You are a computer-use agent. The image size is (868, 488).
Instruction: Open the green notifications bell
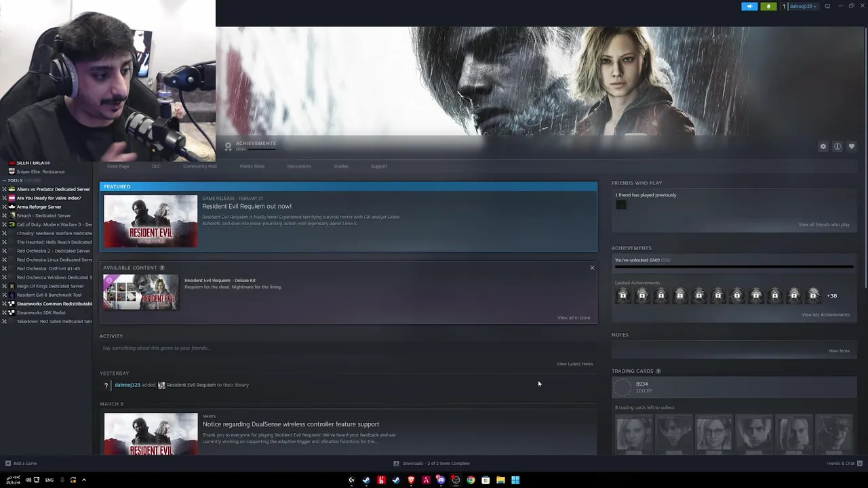click(x=768, y=6)
